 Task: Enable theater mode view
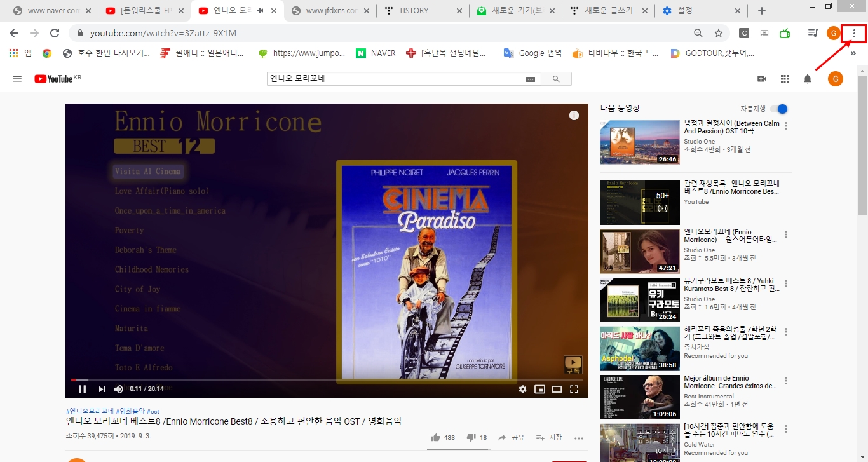[x=557, y=389]
